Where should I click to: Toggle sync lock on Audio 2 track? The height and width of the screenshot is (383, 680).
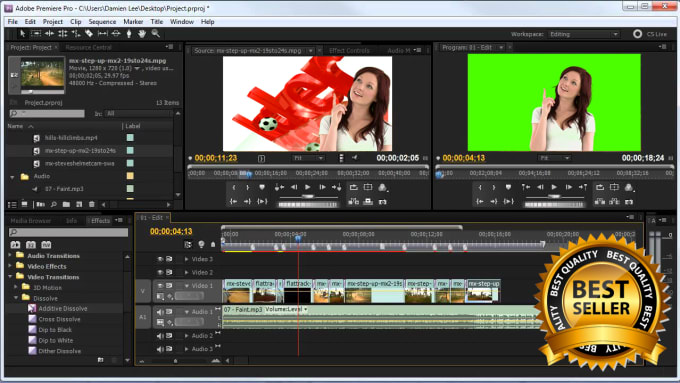[169, 336]
